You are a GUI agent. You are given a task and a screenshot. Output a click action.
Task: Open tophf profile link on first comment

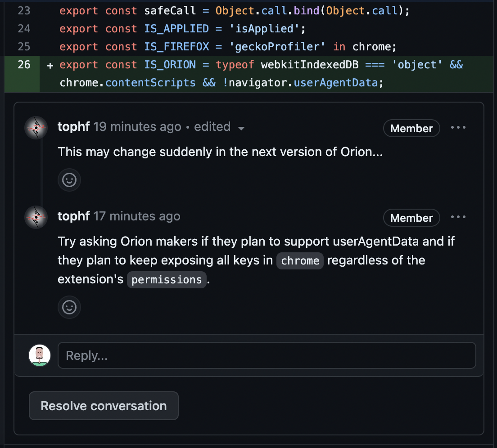click(x=74, y=127)
